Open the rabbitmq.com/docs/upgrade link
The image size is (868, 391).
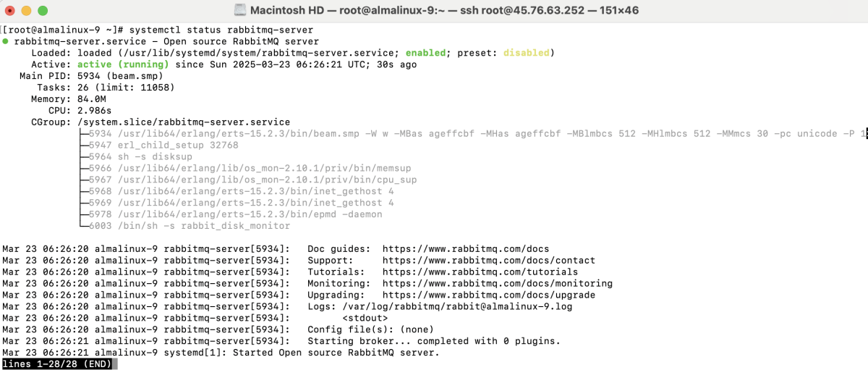tap(489, 295)
